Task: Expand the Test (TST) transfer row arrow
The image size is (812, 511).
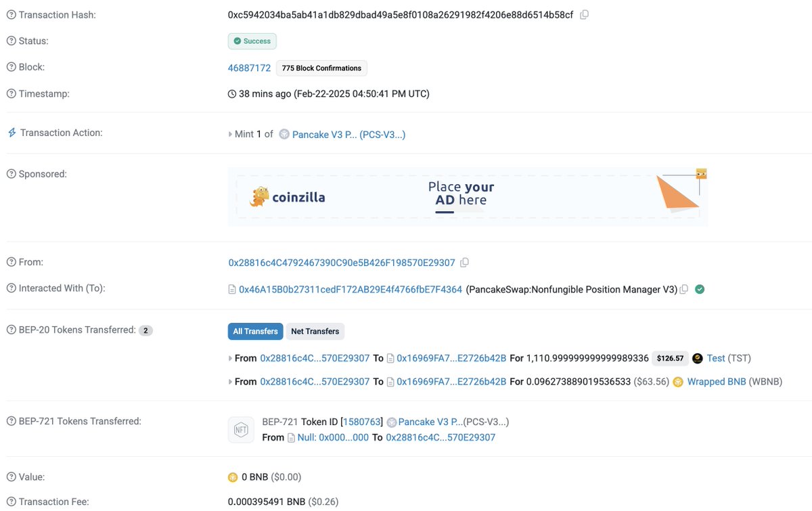Action: (231, 359)
